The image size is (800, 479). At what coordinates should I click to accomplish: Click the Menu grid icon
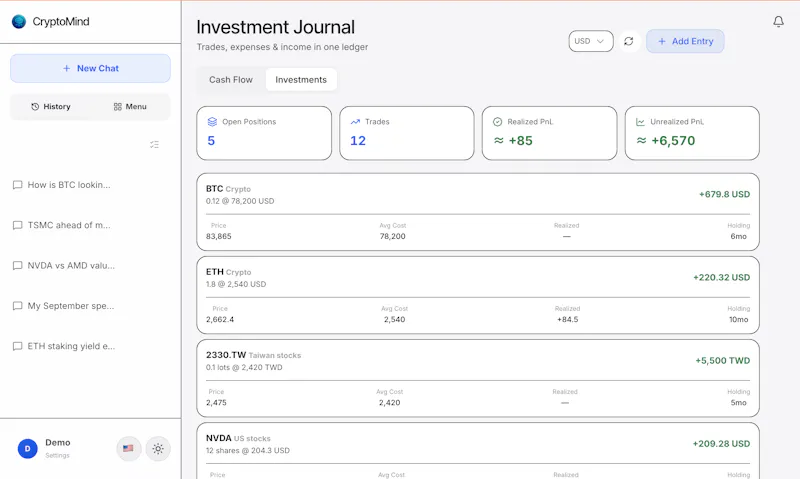coord(118,107)
